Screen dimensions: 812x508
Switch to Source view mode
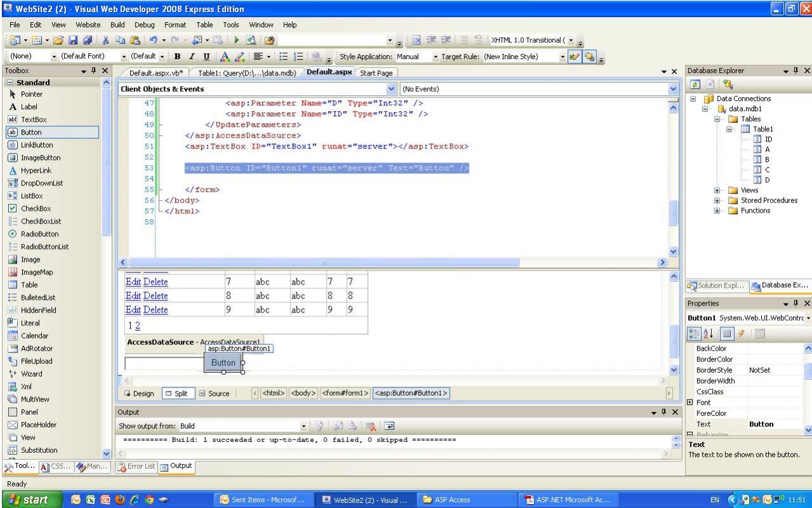pos(215,393)
